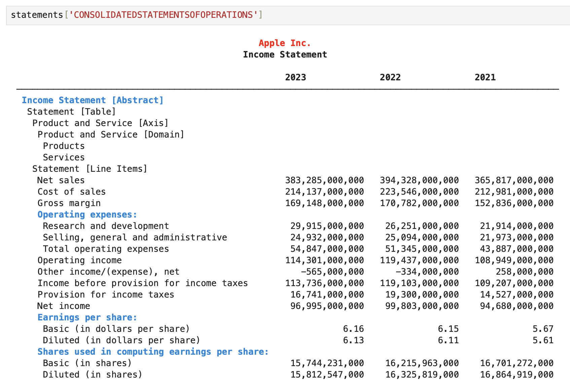Select Net sales 2023 value 383,285,000,000
570x392 pixels.
click(x=324, y=180)
